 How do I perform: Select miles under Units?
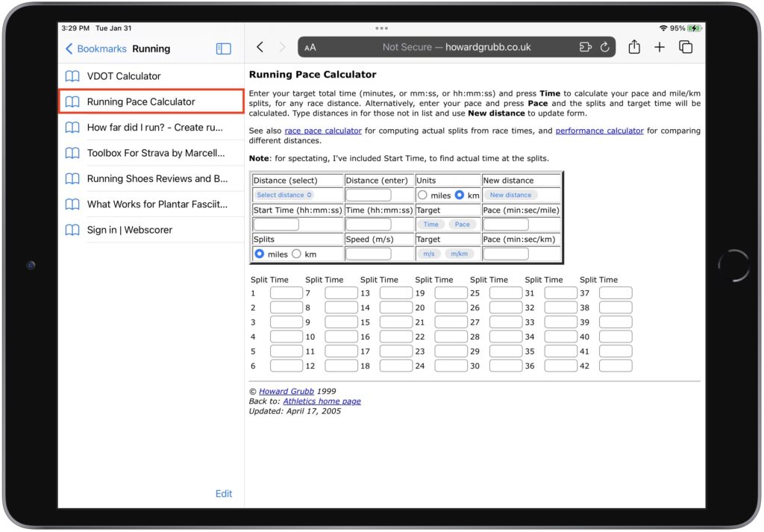tap(422, 195)
